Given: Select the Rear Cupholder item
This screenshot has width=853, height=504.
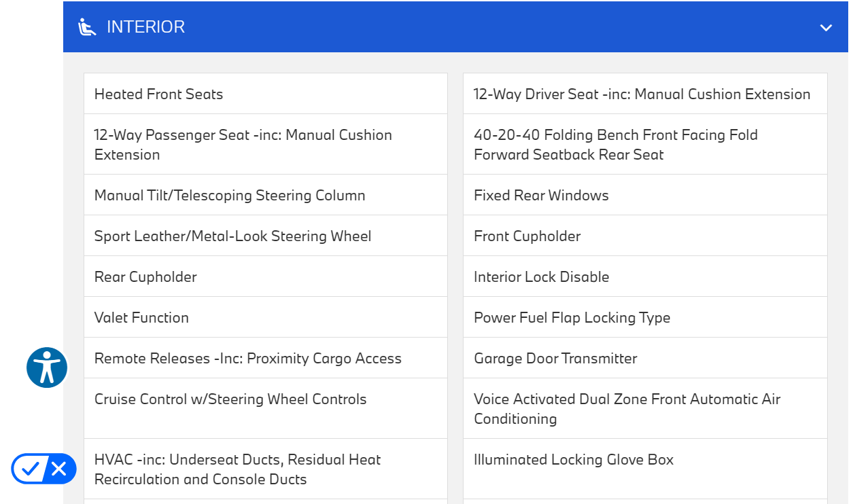Looking at the screenshot, I should click(145, 277).
